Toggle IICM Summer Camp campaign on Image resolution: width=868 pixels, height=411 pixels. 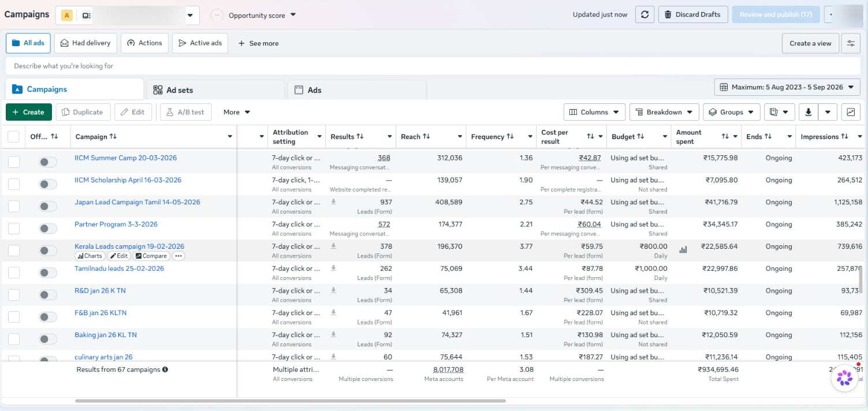pyautogui.click(x=48, y=162)
